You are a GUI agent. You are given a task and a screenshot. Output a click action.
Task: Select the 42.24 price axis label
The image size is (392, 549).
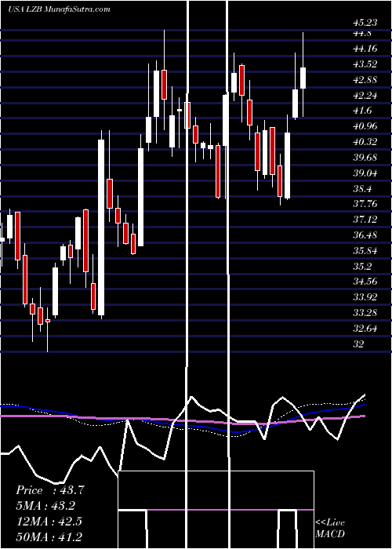click(365, 95)
